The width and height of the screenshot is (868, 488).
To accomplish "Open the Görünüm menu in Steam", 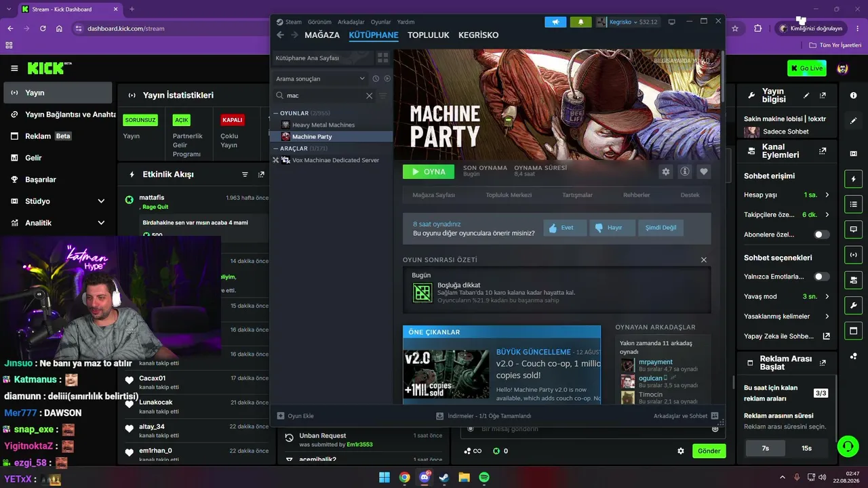I will pyautogui.click(x=319, y=22).
